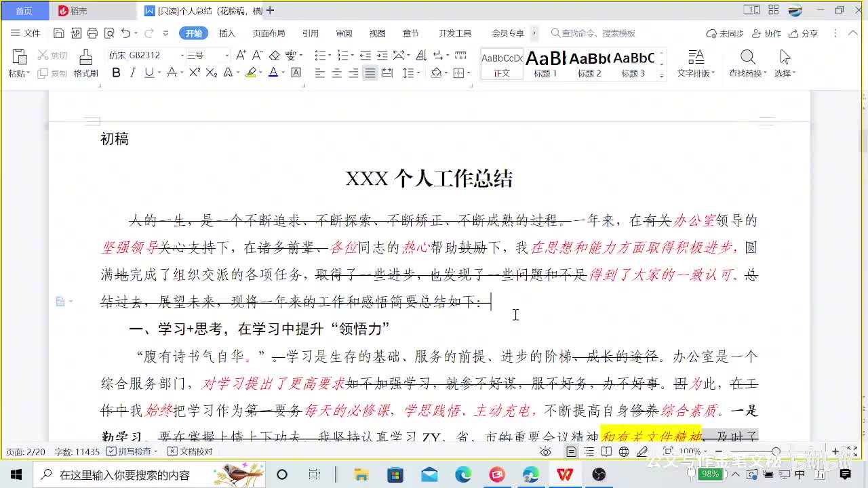Open the 页面布局 ribbon tab
Viewport: 868px width, 488px height.
coord(269,33)
